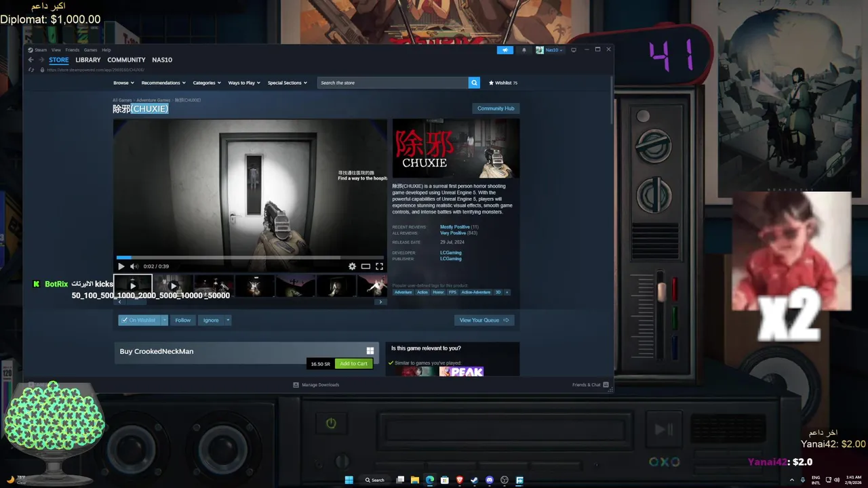This screenshot has height=488, width=868.
Task: Mute the trailer volume speaker icon
Action: tap(134, 266)
